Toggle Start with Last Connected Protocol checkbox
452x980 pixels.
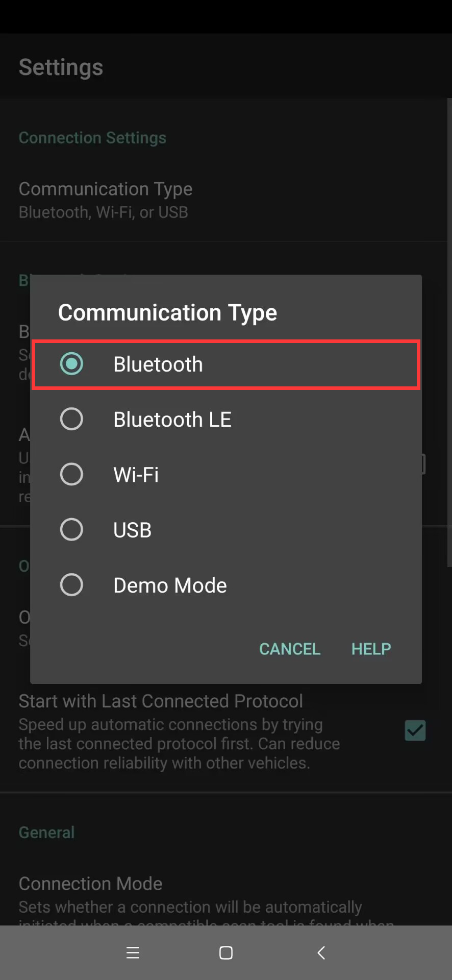415,730
